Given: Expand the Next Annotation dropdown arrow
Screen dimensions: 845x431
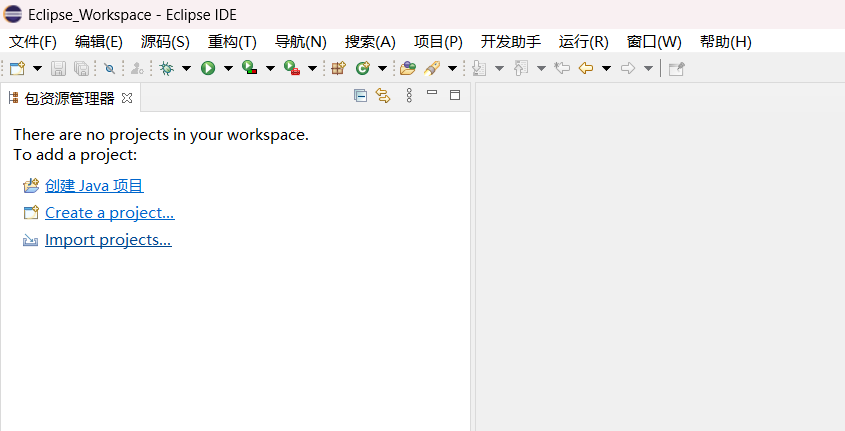Looking at the screenshot, I should [x=499, y=68].
